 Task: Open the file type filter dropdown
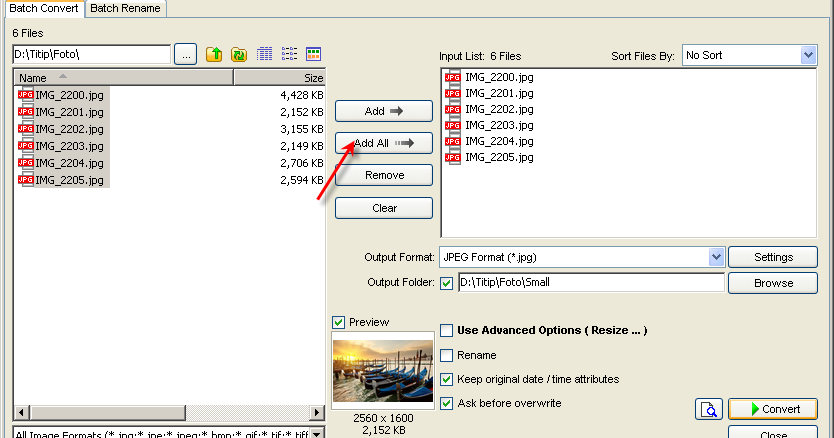[316, 434]
